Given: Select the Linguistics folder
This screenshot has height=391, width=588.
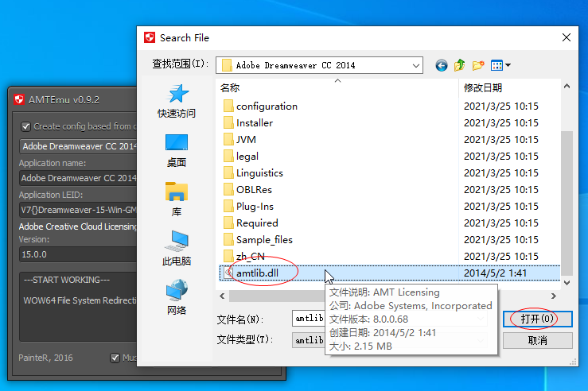Looking at the screenshot, I should click(x=253, y=173).
